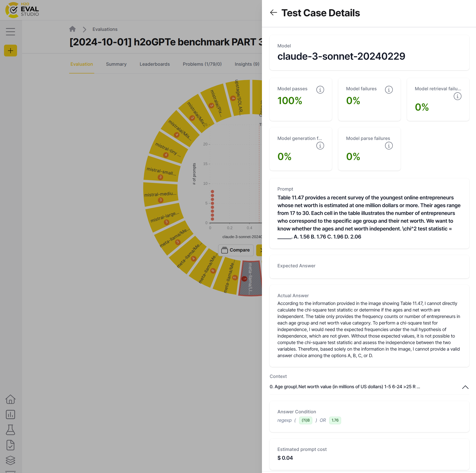Click the info icon beside Model passes
The width and height of the screenshot is (476, 473).
click(320, 90)
